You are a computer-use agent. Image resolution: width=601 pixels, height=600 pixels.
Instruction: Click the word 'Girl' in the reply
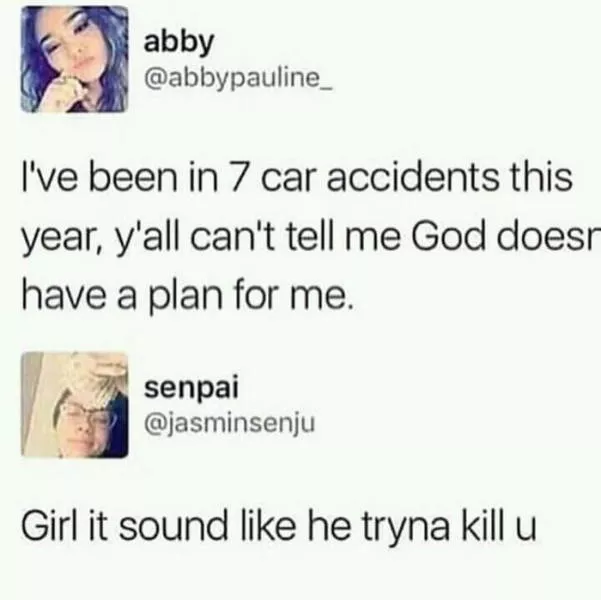[50, 524]
